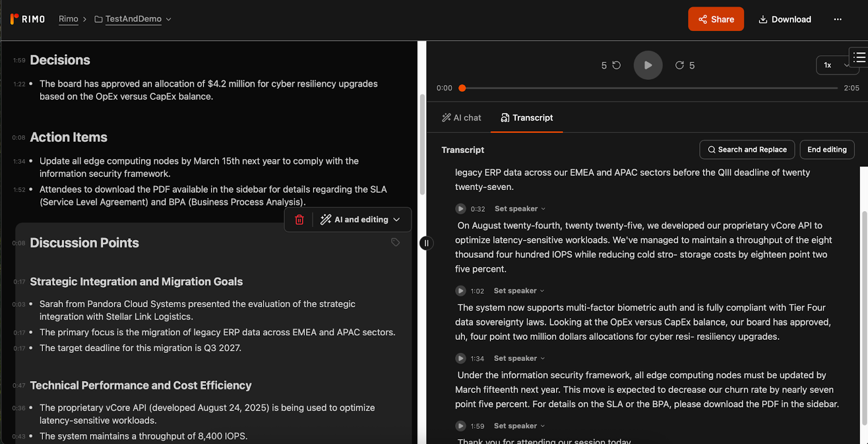Open Set speaker dropdown at 1:02
The image size is (868, 444).
[x=519, y=291]
